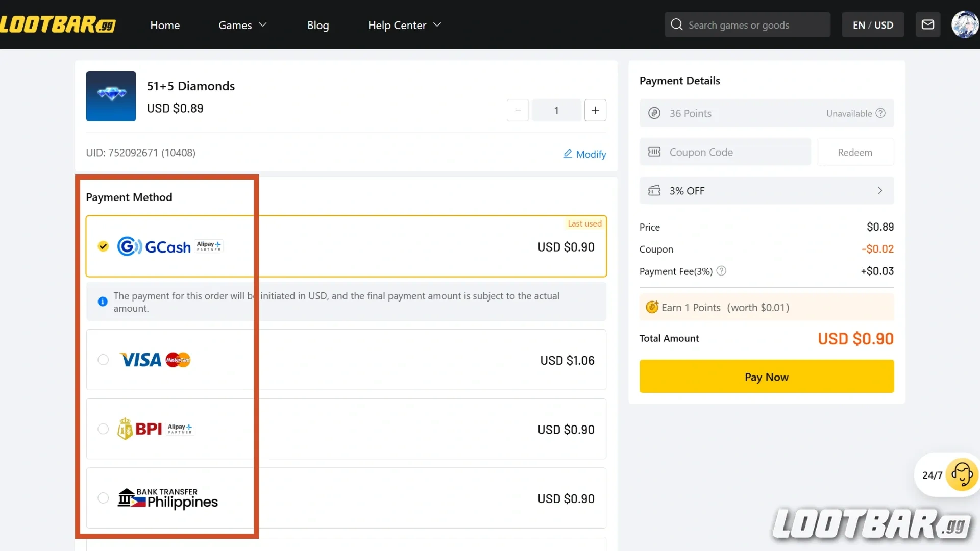
Task: Click the payment notice info icon
Action: pyautogui.click(x=103, y=302)
